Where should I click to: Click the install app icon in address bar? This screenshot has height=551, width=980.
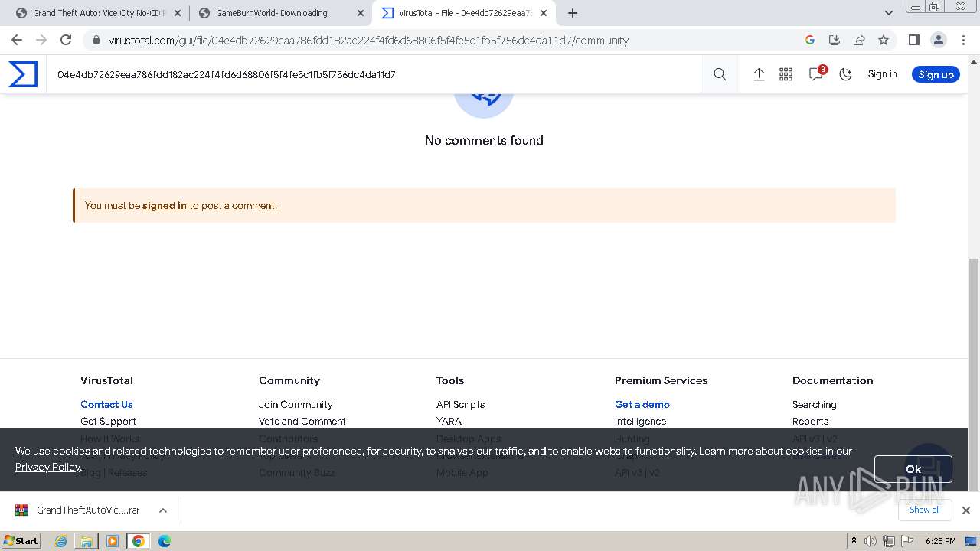tap(835, 40)
